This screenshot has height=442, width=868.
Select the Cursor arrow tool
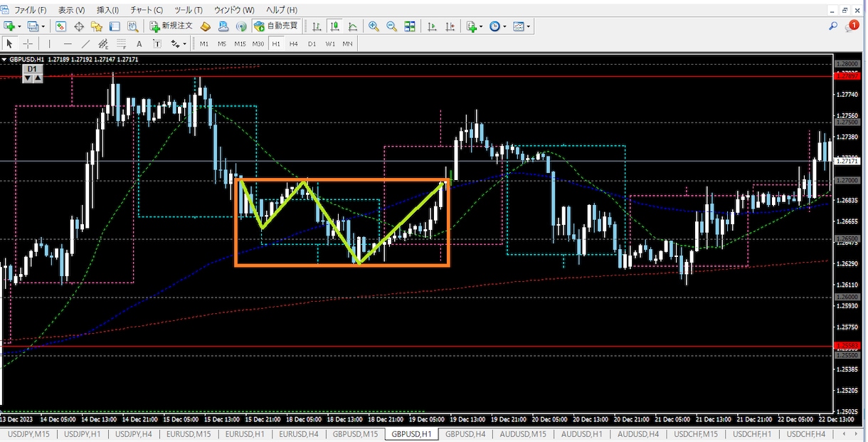(x=10, y=44)
